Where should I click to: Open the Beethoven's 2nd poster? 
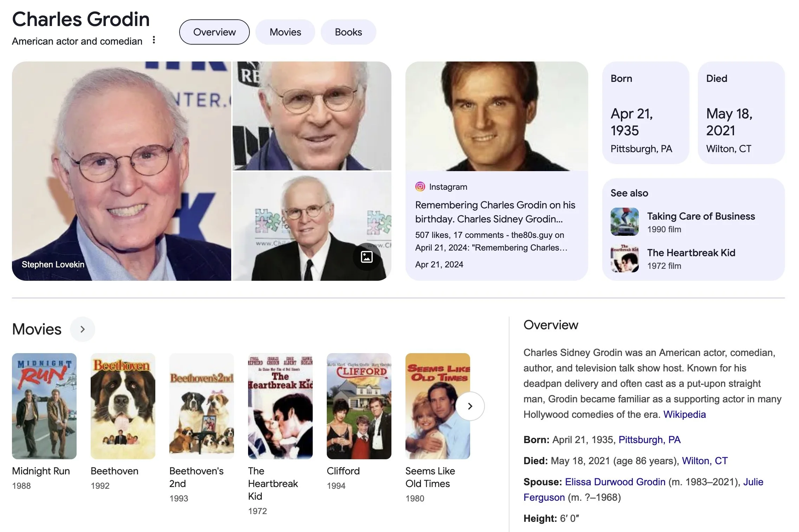click(x=202, y=406)
